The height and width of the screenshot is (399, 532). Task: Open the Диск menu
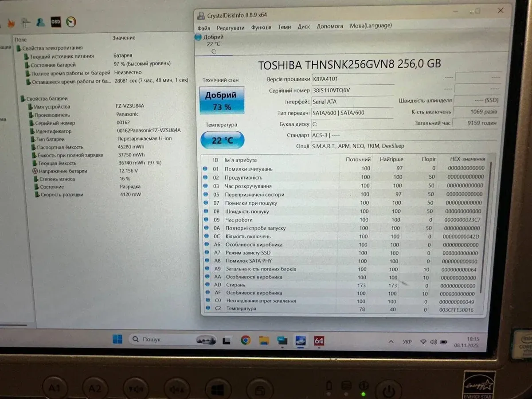point(304,27)
